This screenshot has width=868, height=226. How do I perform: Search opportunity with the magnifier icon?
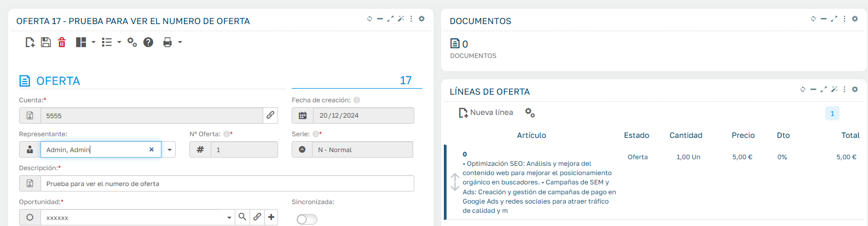pyautogui.click(x=242, y=217)
